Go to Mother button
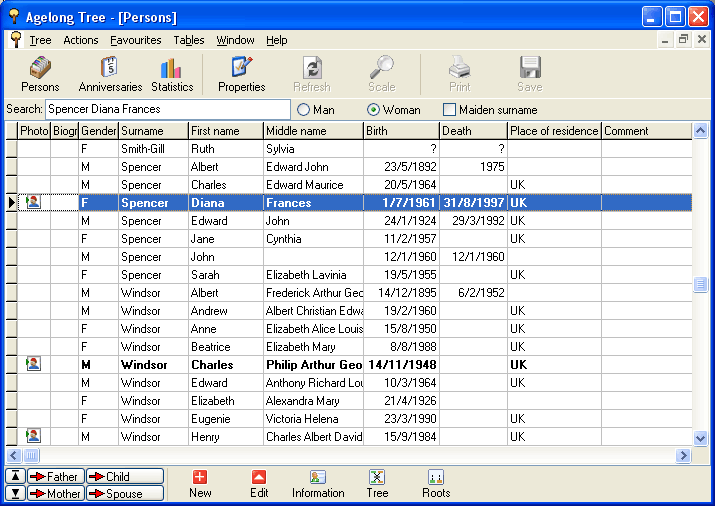 56,493
